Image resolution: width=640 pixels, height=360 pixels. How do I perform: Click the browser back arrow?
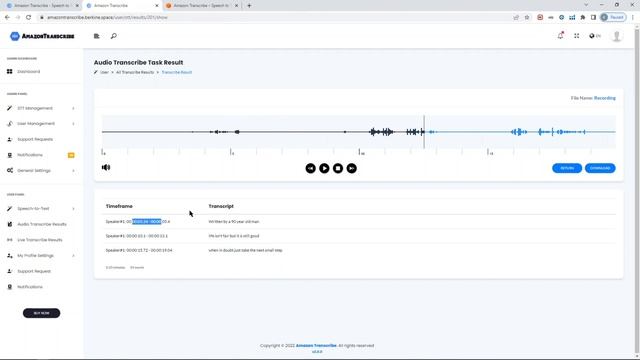point(7,17)
